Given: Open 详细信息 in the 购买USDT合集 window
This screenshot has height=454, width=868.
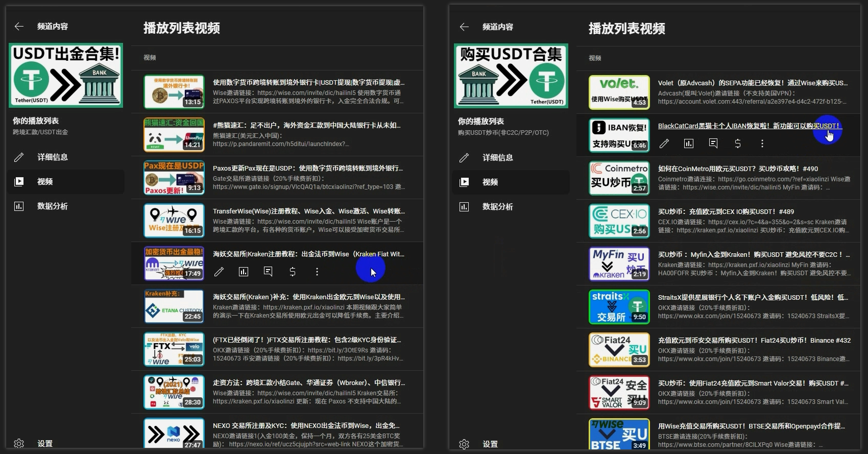Looking at the screenshot, I should point(512,158).
